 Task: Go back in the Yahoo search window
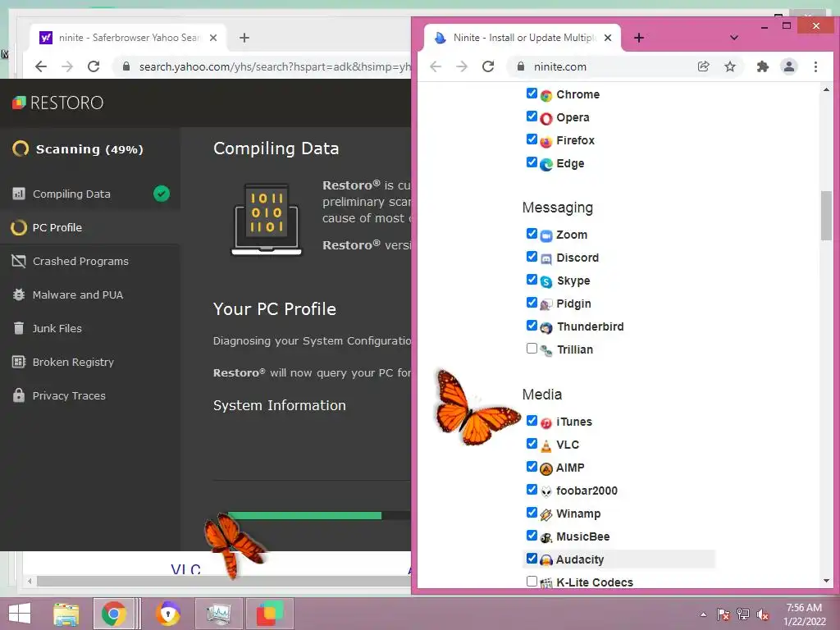[41, 66]
